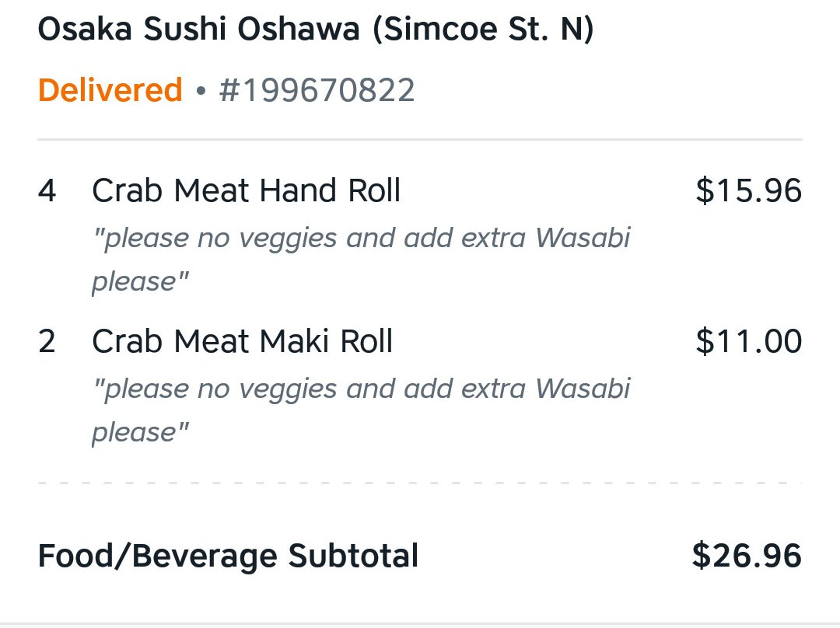Tap the quantity 2 beside Maki Roll
Image resolution: width=840 pixels, height=628 pixels.
click(x=47, y=341)
